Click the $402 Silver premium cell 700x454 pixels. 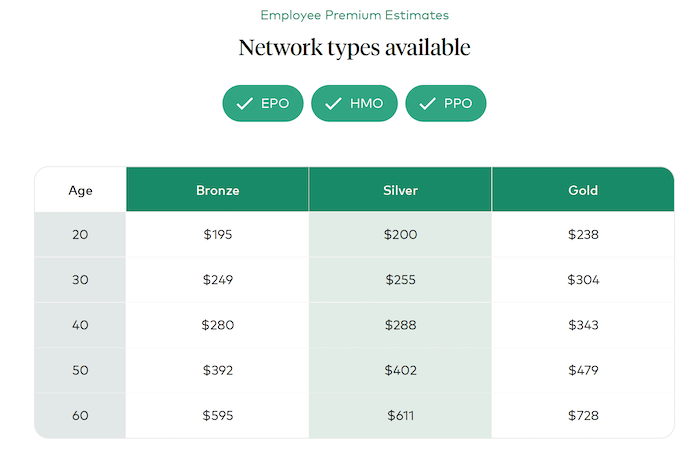tap(400, 370)
